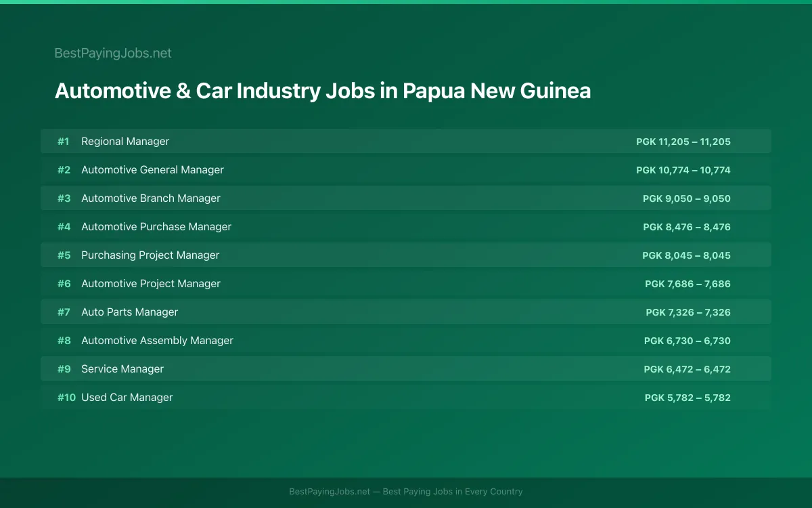Image resolution: width=812 pixels, height=508 pixels.
Task: Select the Automotive General Manager row title
Action: [152, 170]
